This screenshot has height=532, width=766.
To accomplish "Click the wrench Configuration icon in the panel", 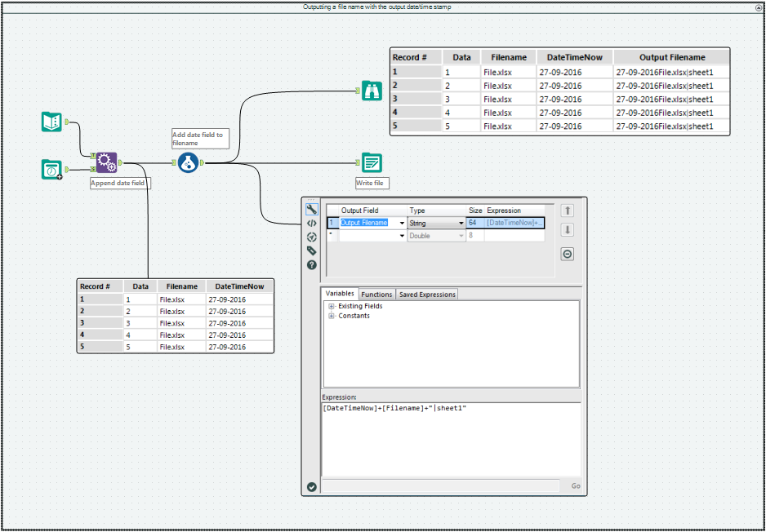I will pos(311,209).
